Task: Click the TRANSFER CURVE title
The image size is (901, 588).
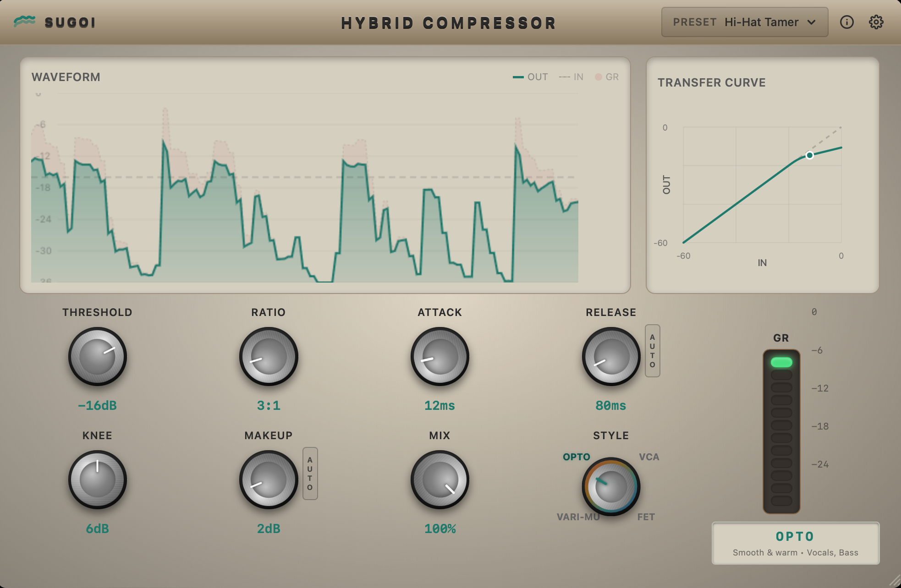Action: [711, 82]
